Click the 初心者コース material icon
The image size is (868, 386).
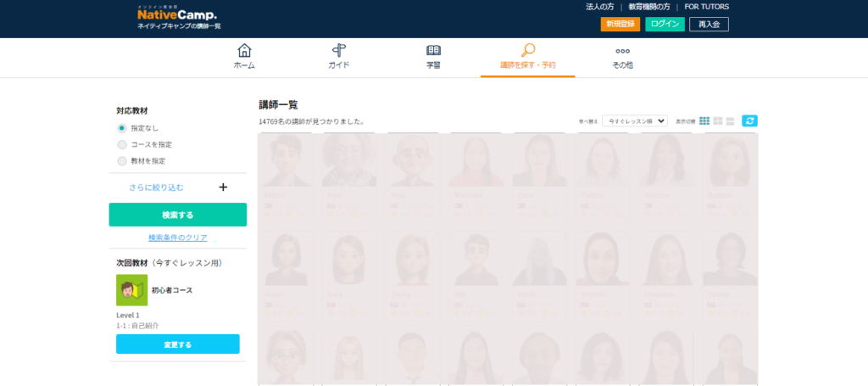(x=131, y=290)
